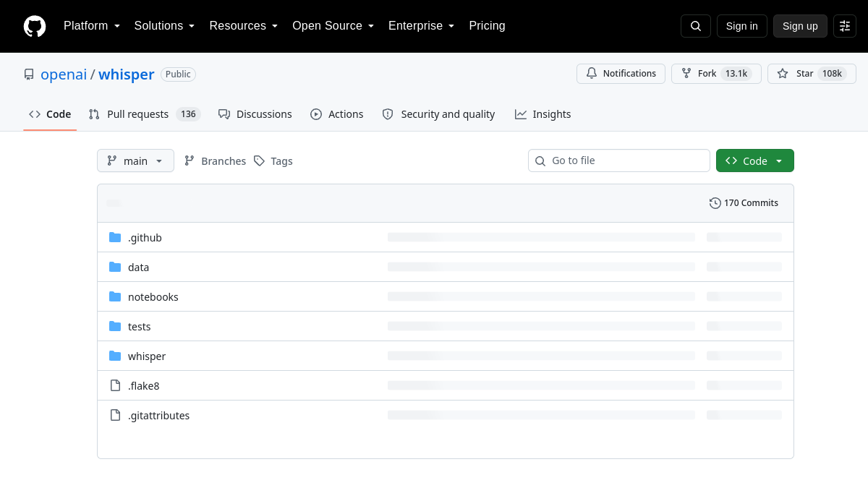Click the commit history clock icon
Screen dimensions: 868x488
pos(715,203)
